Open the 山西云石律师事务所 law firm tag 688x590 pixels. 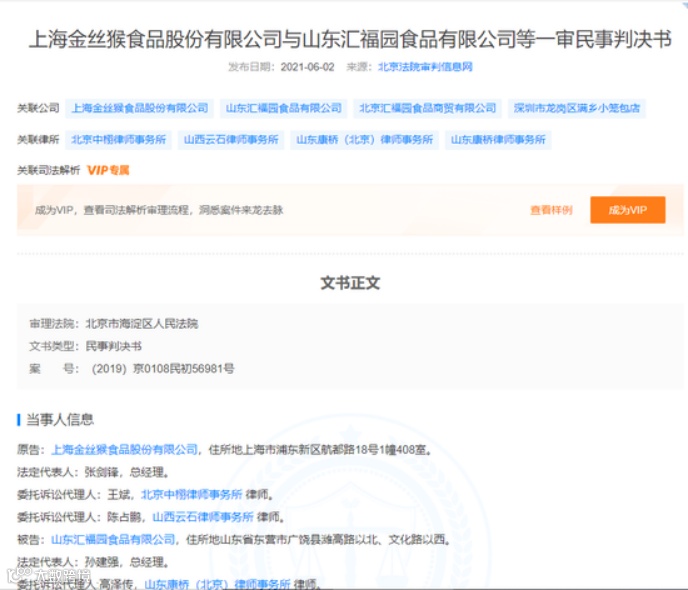coord(231,140)
